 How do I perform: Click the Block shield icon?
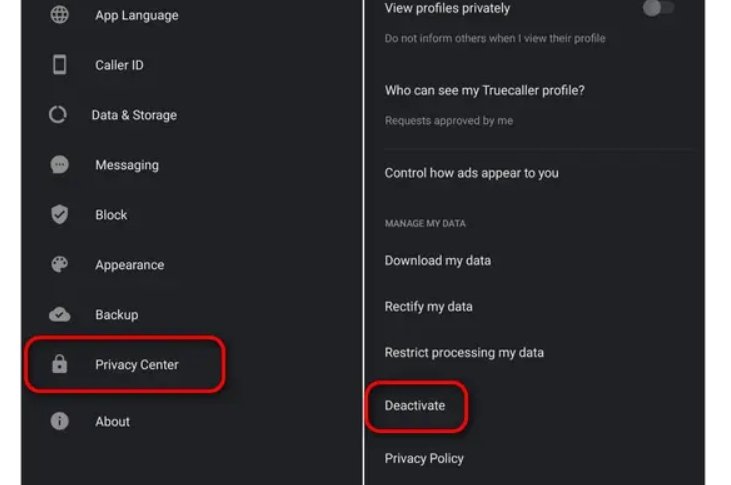(59, 215)
